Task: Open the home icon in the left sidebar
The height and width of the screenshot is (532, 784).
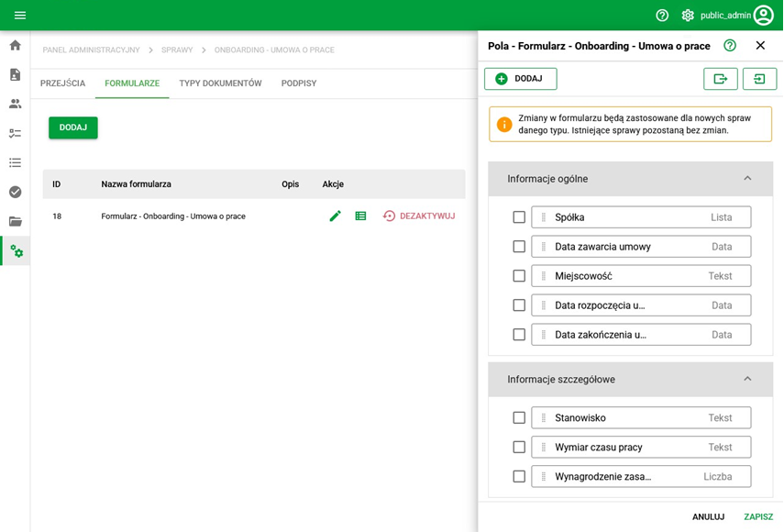Action: 16,45
